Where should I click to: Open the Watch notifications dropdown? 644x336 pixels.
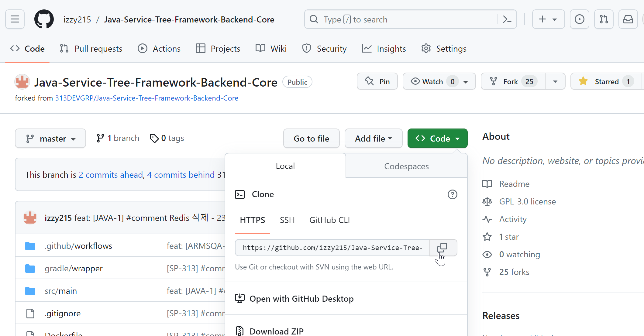[x=439, y=81]
